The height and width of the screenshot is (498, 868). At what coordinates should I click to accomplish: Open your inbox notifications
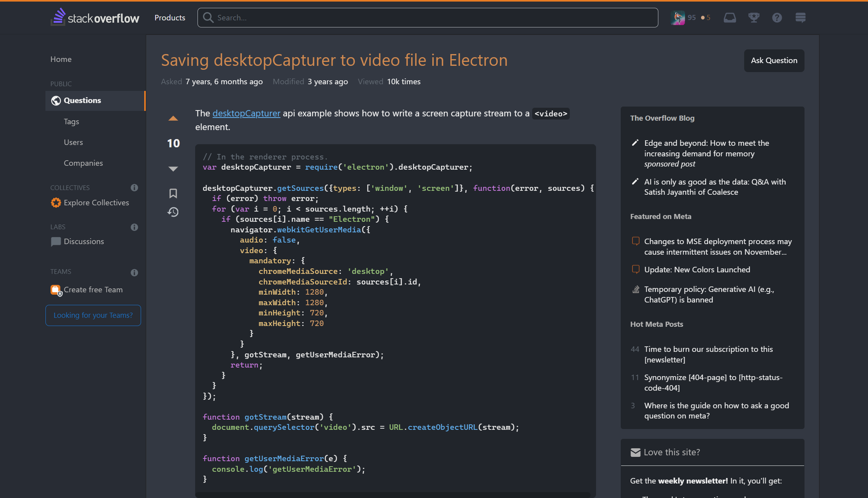pyautogui.click(x=730, y=18)
